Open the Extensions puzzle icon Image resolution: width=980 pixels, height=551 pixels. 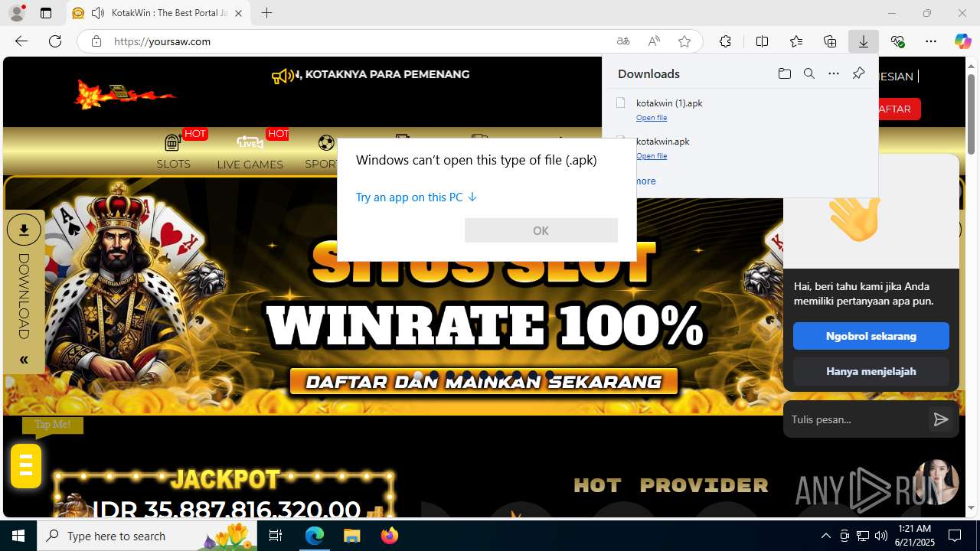[725, 41]
